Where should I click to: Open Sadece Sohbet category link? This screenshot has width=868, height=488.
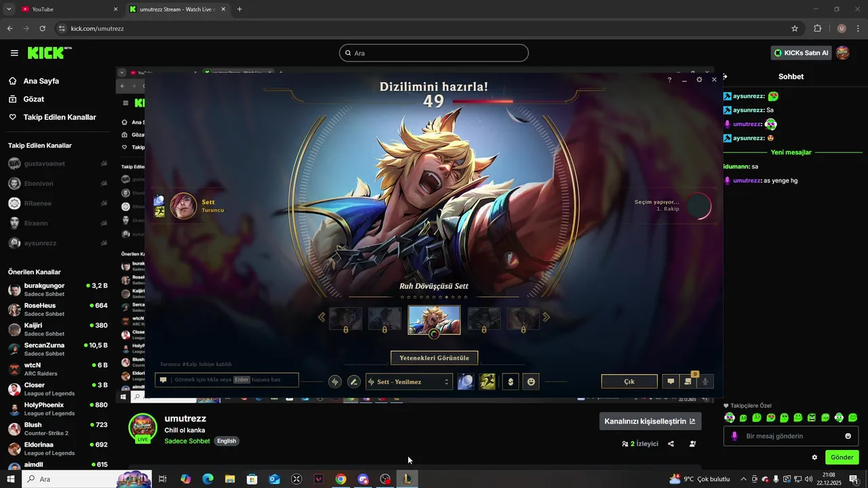[x=187, y=441]
